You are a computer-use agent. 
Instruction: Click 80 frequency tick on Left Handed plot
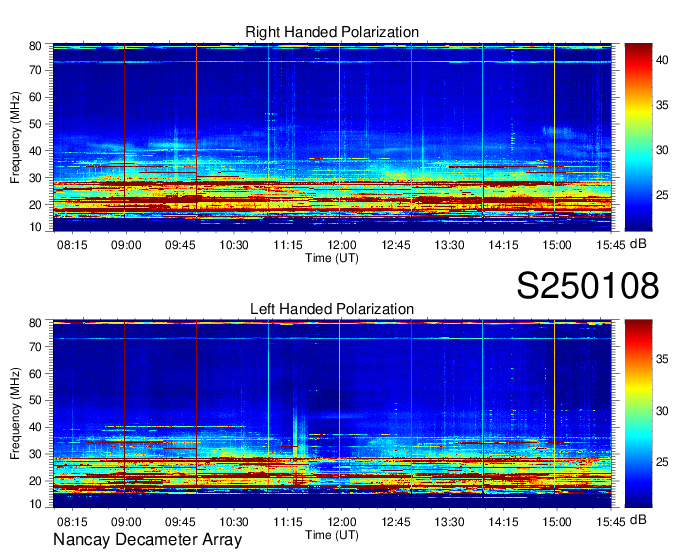[x=35, y=323]
